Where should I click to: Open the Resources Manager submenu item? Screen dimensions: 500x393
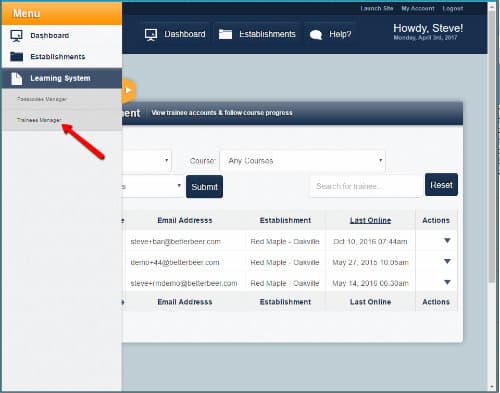[x=62, y=99]
